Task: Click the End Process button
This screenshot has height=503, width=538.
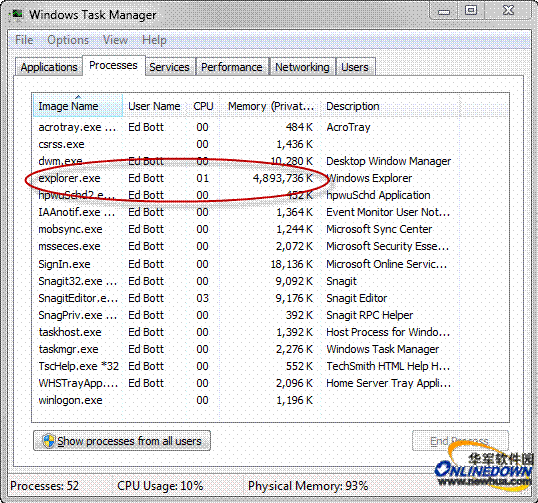Action: [x=460, y=441]
